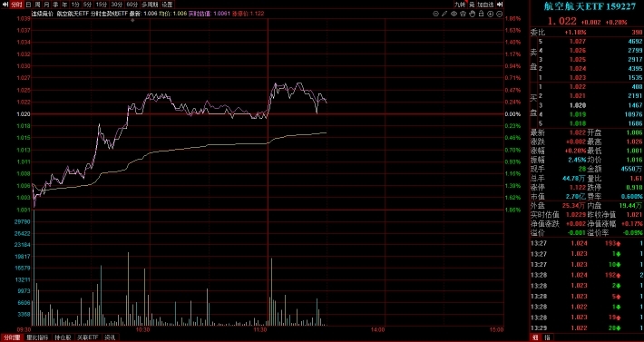Click the 实时估值 value 1.0229
Image resolution: width=644 pixels, height=342 pixels.
tap(575, 214)
